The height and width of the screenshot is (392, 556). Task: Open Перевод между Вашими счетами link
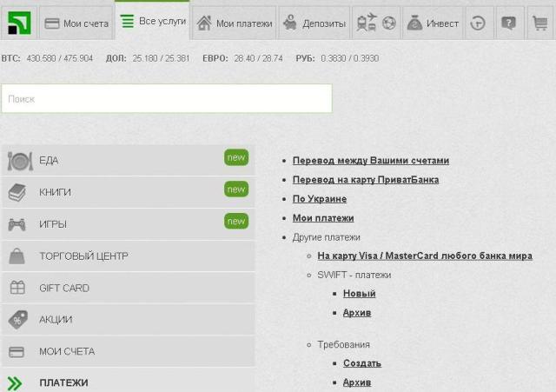[x=371, y=160]
